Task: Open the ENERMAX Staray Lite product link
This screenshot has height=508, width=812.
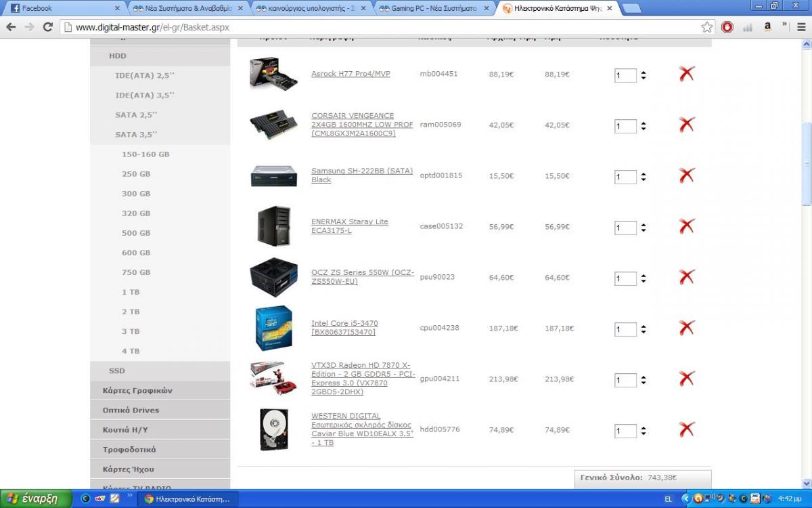Action: tap(350, 226)
